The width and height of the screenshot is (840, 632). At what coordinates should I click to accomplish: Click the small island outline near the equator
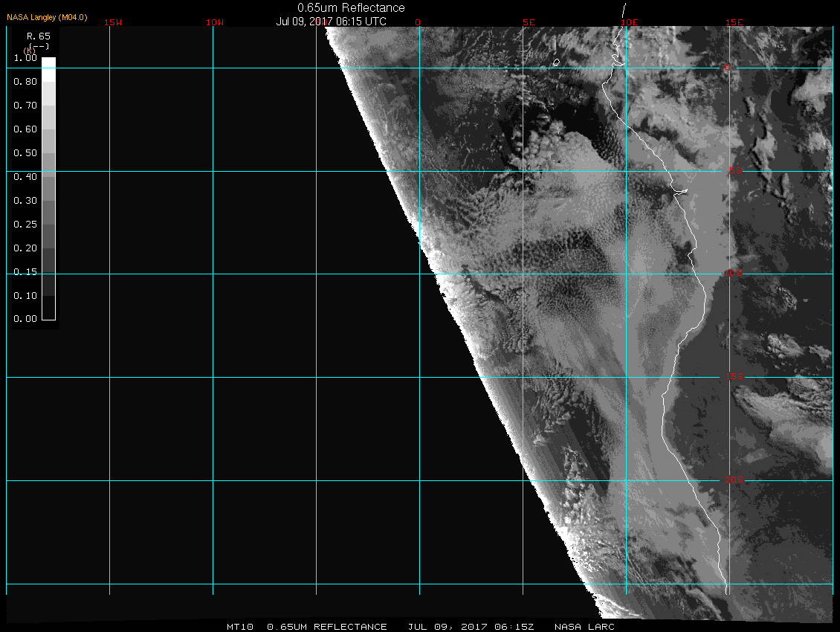(x=556, y=62)
